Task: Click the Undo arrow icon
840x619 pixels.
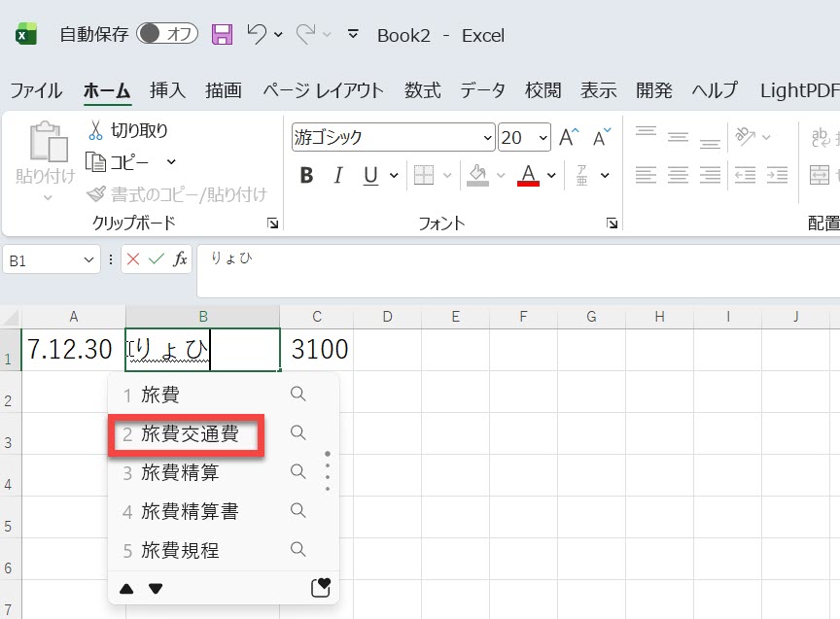Action: 257,35
